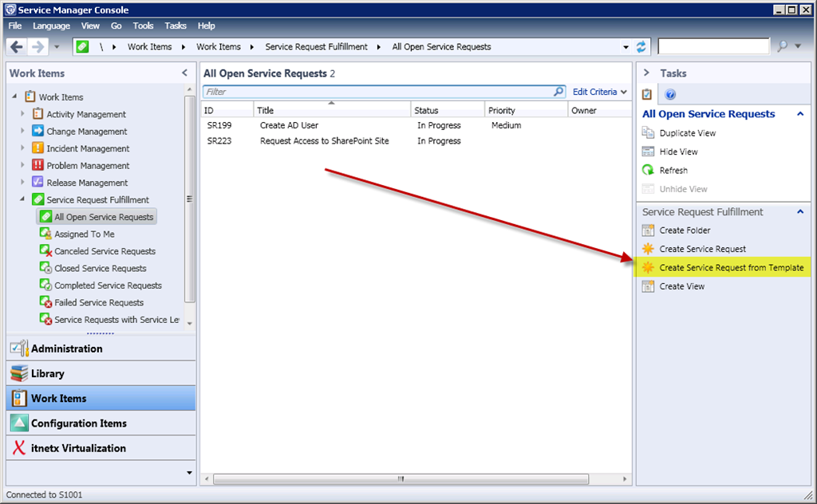
Task: Open the Tasks menu
Action: 176,26
